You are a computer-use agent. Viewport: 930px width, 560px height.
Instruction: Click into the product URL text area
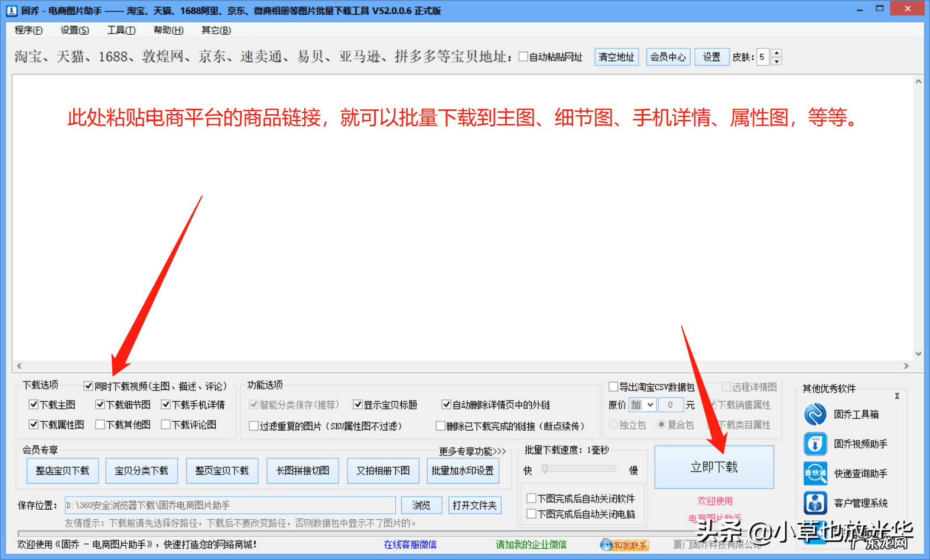click(x=462, y=217)
